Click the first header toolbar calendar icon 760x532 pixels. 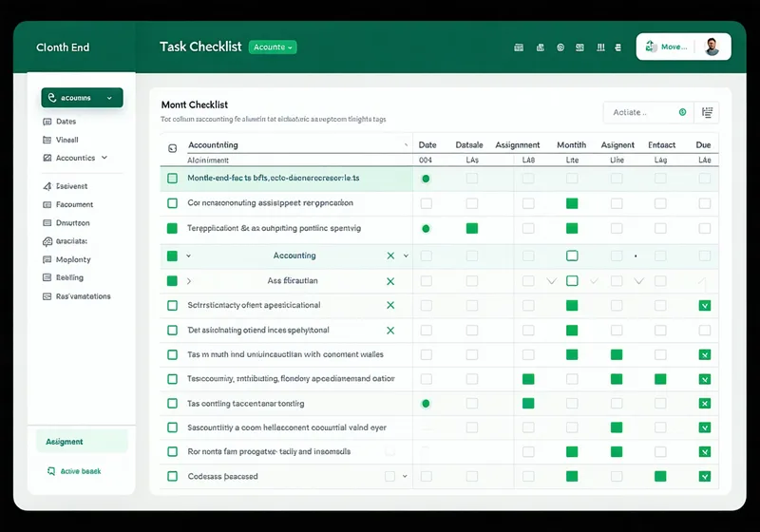click(519, 47)
